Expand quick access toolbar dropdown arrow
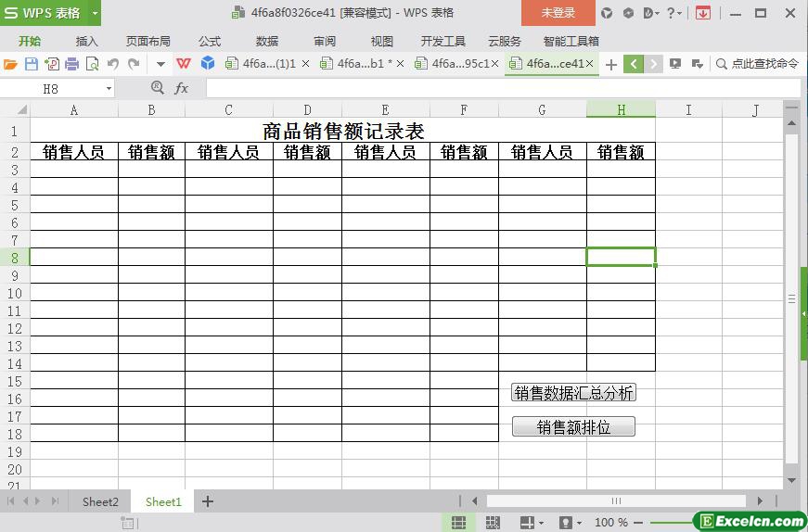The image size is (808, 532). [x=160, y=64]
